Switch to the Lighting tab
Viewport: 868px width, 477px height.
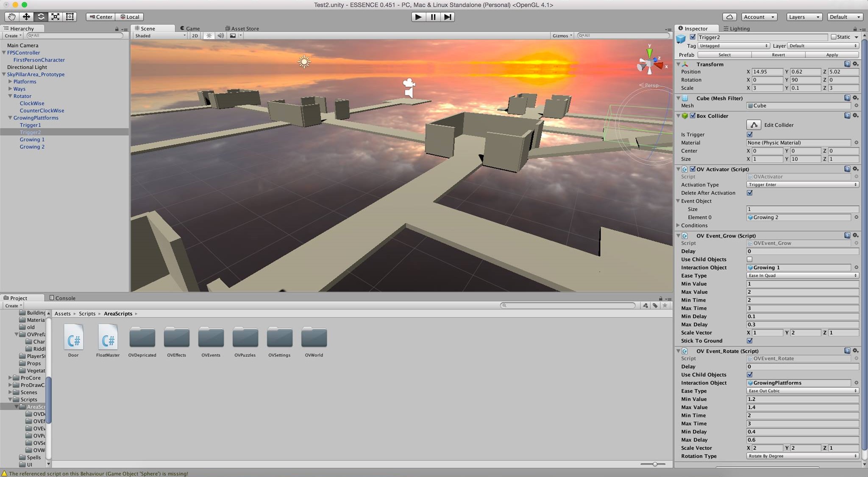(x=737, y=28)
